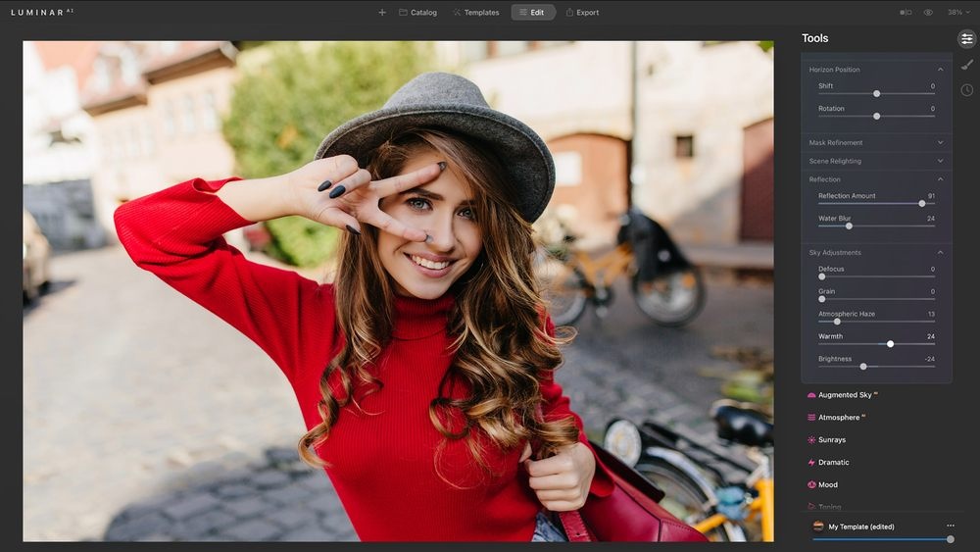Image resolution: width=980 pixels, height=552 pixels.
Task: Click the plus icon to add photos
Action: click(x=382, y=13)
